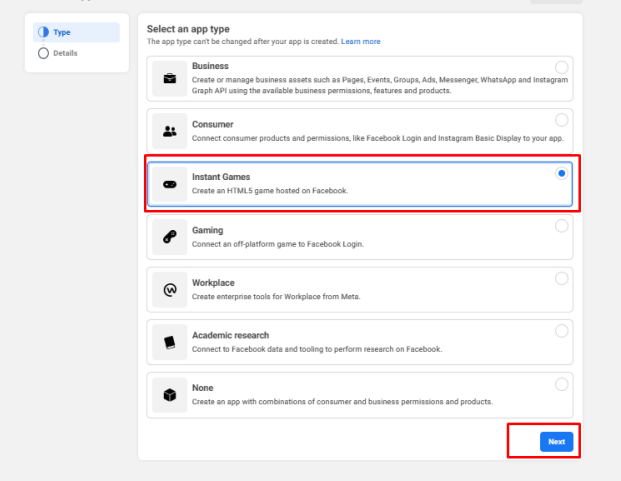Select the Business radio button
This screenshot has width=621, height=481.
pyautogui.click(x=561, y=67)
